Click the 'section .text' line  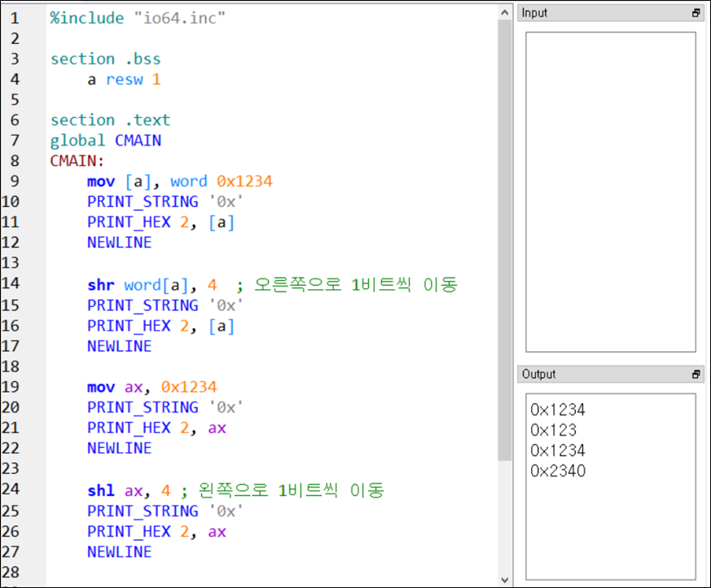click(110, 121)
